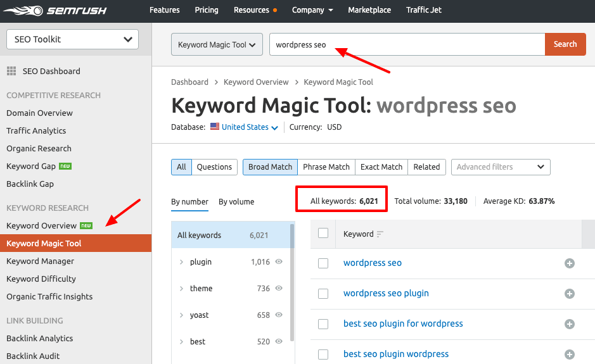Open Traffic Analytics

tap(36, 131)
